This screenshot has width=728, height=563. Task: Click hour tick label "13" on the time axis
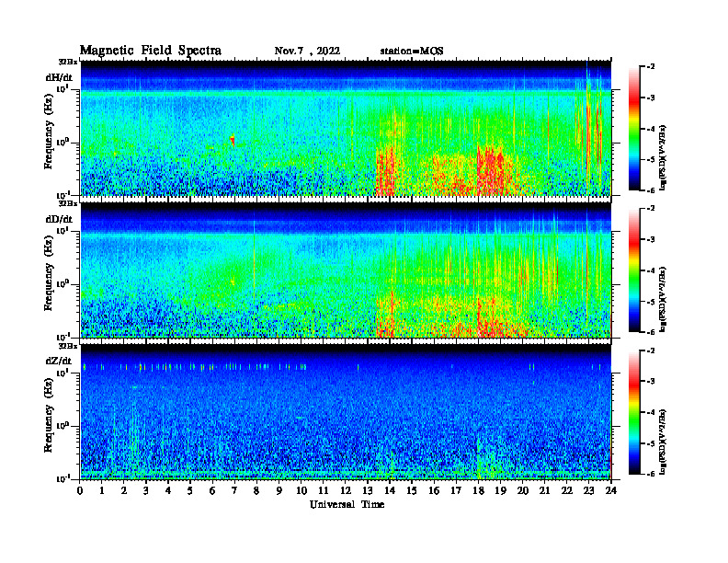(x=368, y=490)
